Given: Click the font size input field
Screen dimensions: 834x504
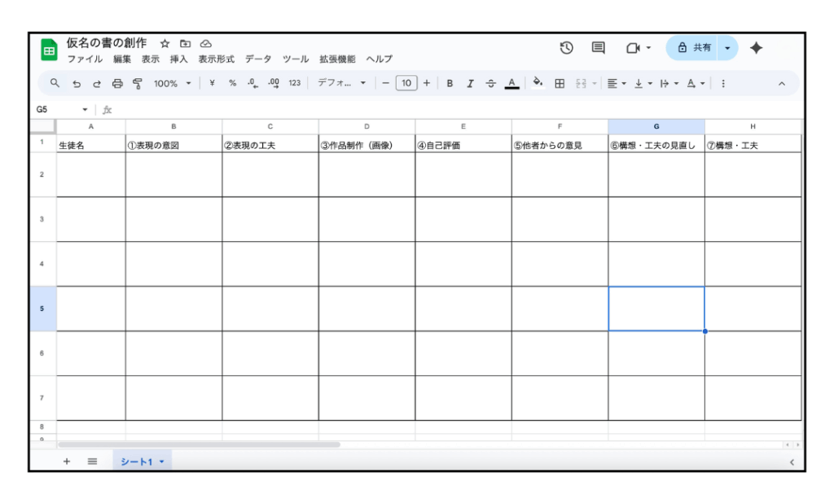Looking at the screenshot, I should click(x=406, y=83).
